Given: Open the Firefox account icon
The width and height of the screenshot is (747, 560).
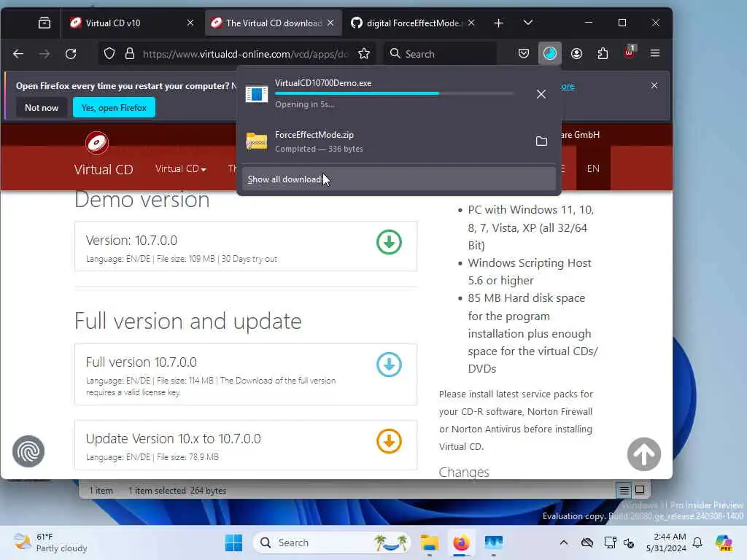Looking at the screenshot, I should [x=576, y=53].
